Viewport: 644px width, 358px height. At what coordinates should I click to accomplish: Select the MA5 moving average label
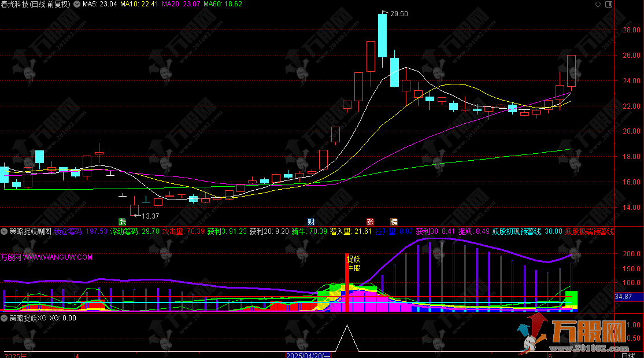[99, 4]
